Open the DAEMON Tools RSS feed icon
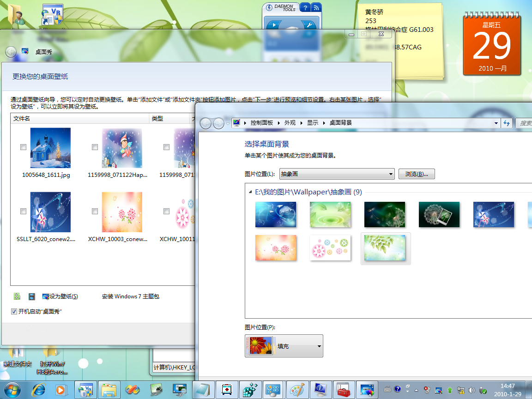Screen dimensions: 532x399 coord(316,8)
